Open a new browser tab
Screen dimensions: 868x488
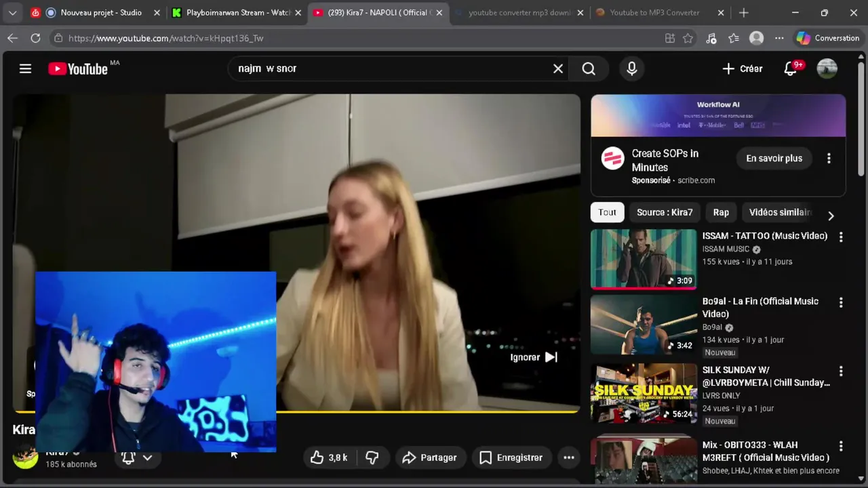coord(744,12)
